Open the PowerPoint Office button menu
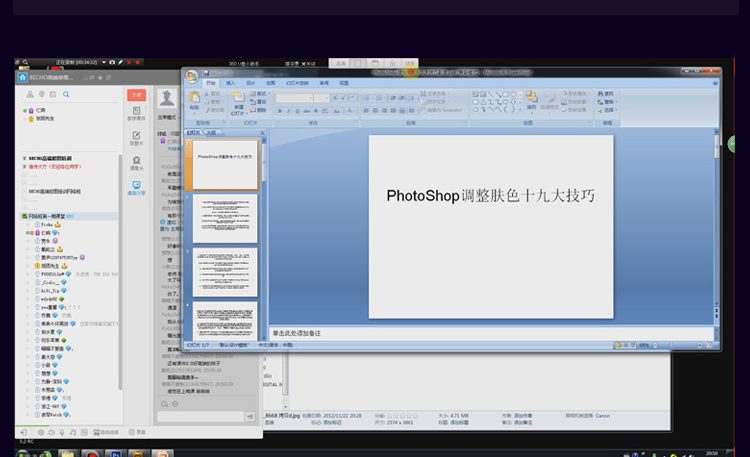Viewport: 750px width, 457px height. coord(192,76)
